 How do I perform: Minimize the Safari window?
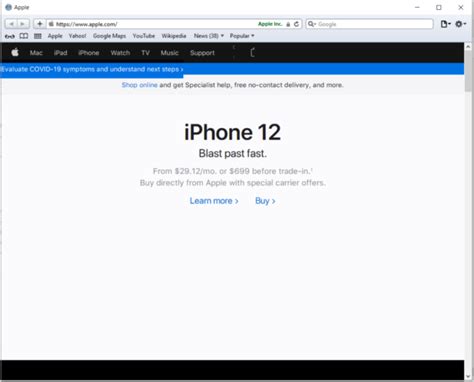[417, 7]
